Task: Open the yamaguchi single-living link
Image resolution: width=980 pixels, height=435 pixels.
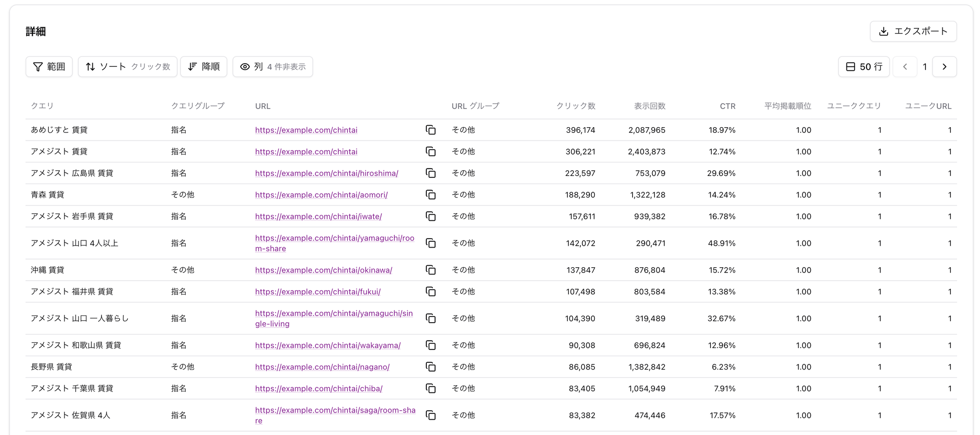Action: 334,318
